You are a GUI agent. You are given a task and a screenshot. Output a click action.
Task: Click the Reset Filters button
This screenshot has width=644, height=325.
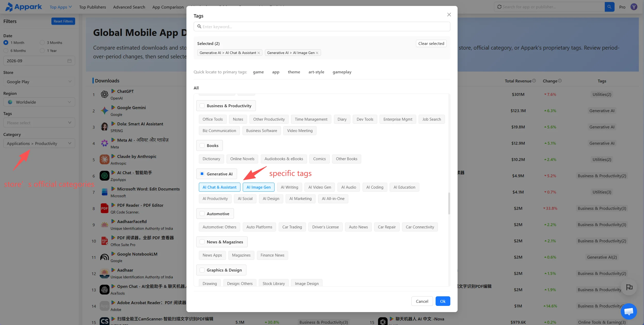63,21
